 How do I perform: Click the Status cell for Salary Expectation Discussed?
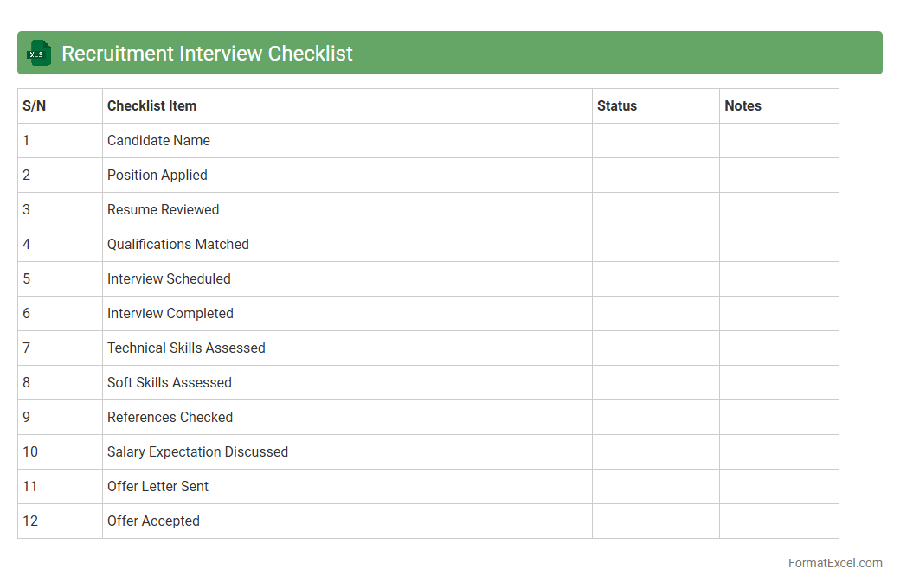pyautogui.click(x=655, y=452)
